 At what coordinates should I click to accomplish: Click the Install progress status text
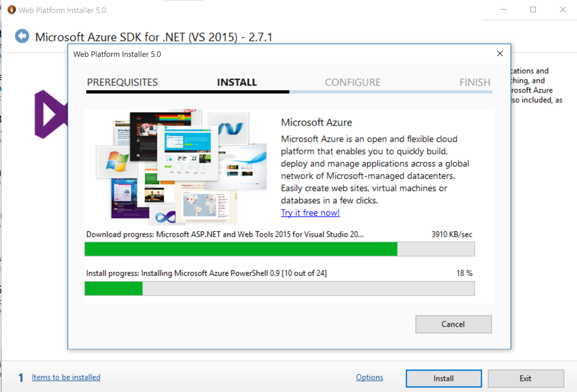206,273
